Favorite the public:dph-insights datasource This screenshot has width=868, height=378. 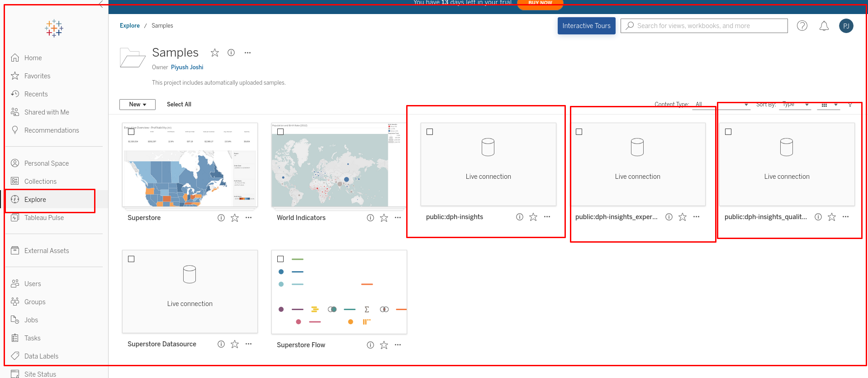coord(533,217)
